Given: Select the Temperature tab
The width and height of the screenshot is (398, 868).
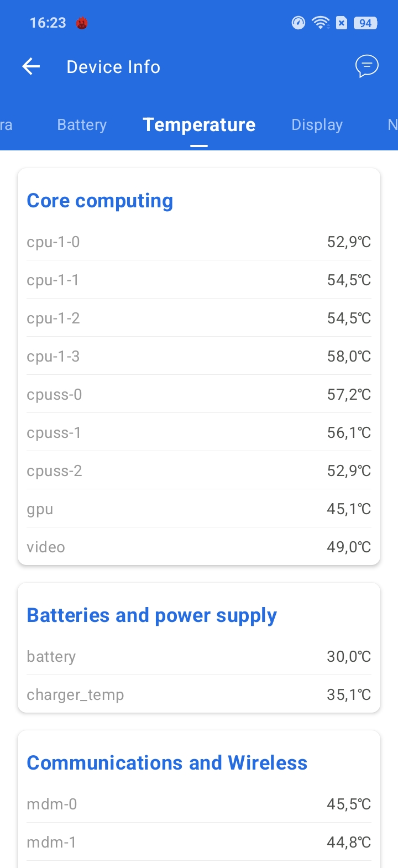Looking at the screenshot, I should coord(199,125).
